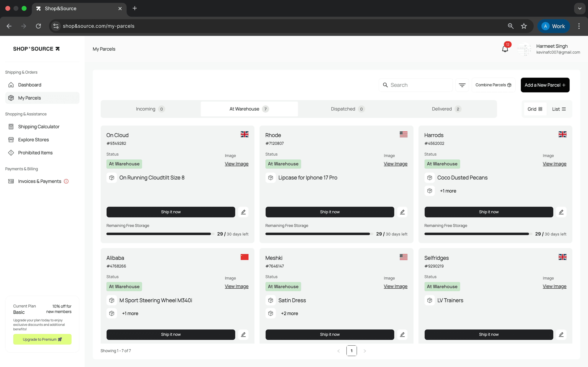The image size is (588, 367).
Task: Click edit pencil on Meshki parcel
Action: [402, 335]
